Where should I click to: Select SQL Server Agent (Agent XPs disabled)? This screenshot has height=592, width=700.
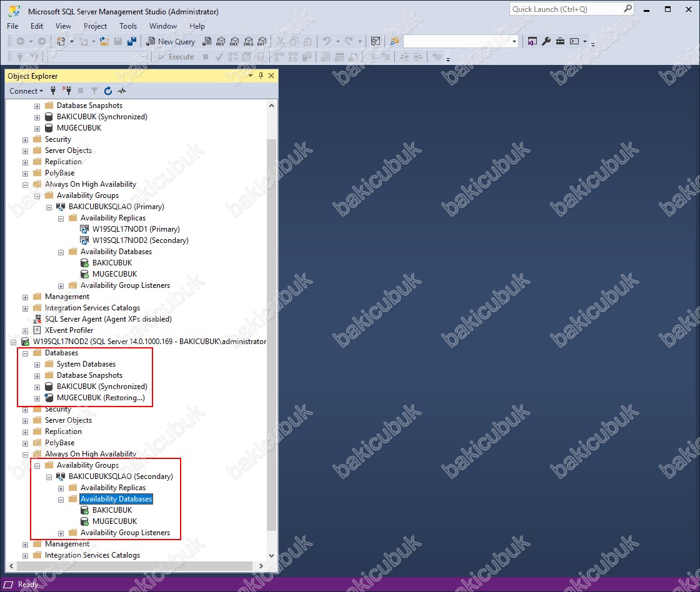(108, 319)
